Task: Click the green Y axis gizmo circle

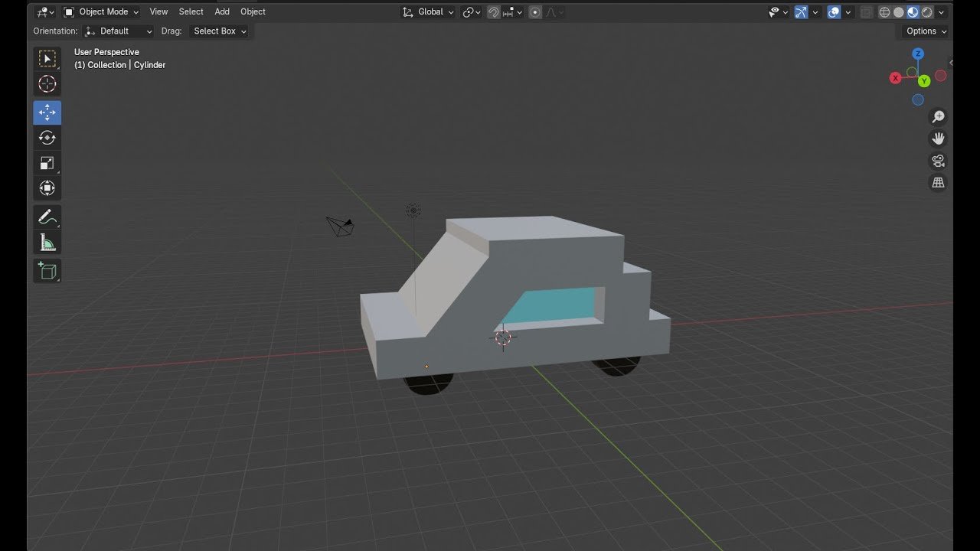Action: [x=924, y=81]
